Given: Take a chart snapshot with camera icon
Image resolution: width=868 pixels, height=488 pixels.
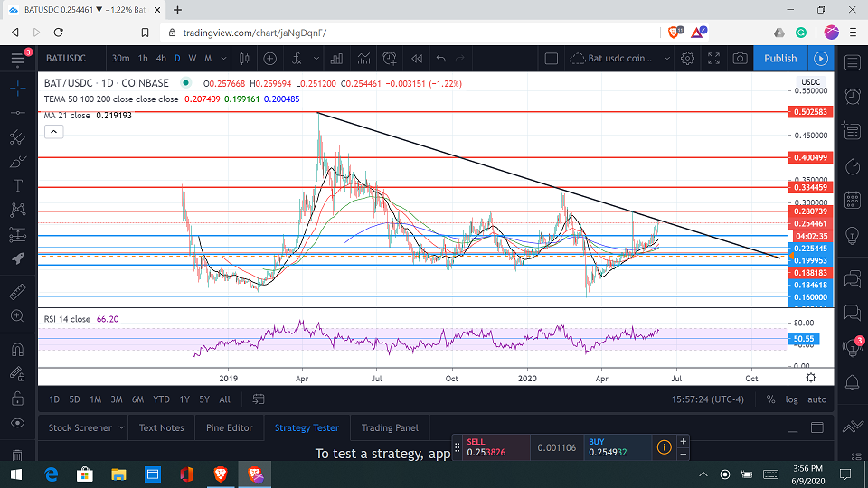Looking at the screenshot, I should 741,58.
